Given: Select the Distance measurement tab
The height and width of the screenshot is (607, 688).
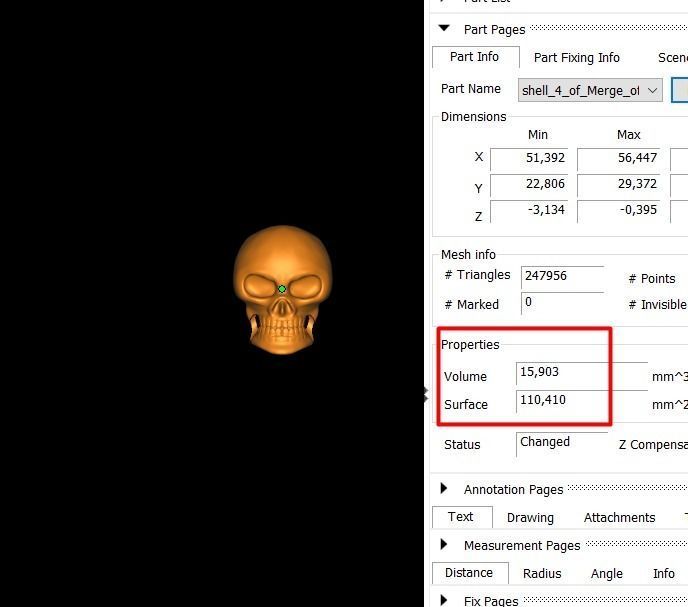Looking at the screenshot, I should point(470,573).
